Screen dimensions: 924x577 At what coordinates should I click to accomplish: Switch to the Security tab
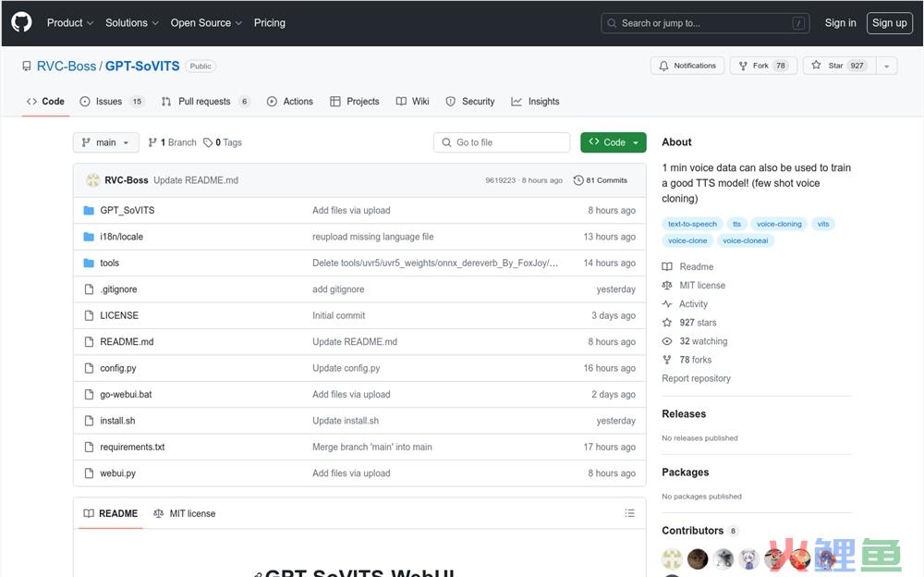tap(470, 102)
